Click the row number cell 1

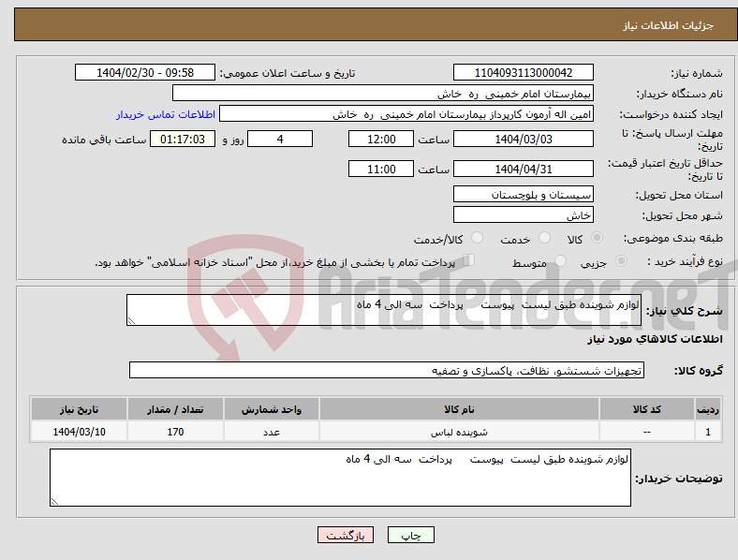click(x=708, y=432)
